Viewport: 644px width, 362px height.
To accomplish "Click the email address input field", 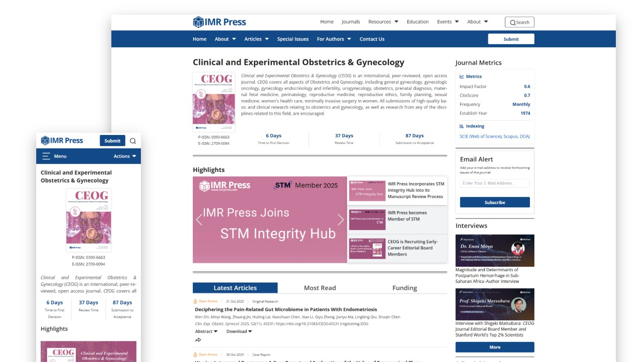I will (495, 183).
